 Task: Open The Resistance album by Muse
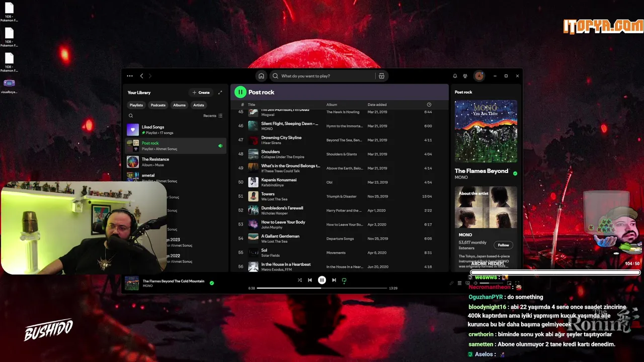pyautogui.click(x=176, y=162)
